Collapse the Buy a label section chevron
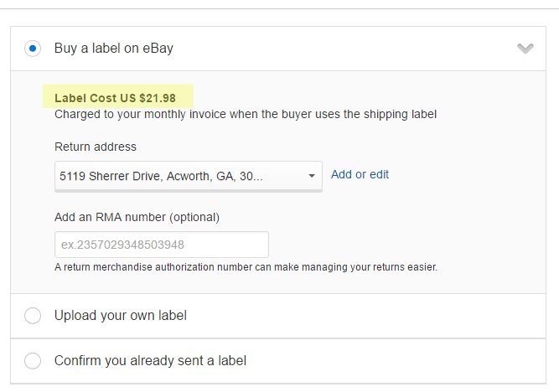This screenshot has height=392, width=559. click(x=525, y=49)
